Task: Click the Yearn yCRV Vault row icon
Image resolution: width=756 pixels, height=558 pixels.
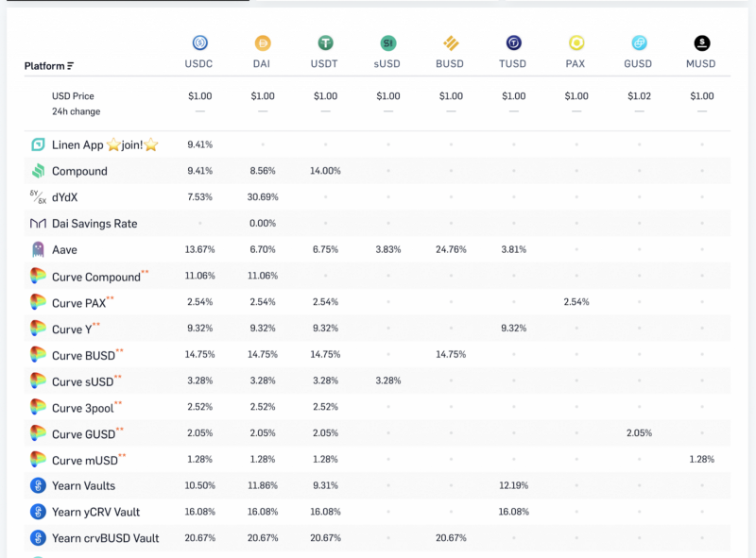Action: 38,512
